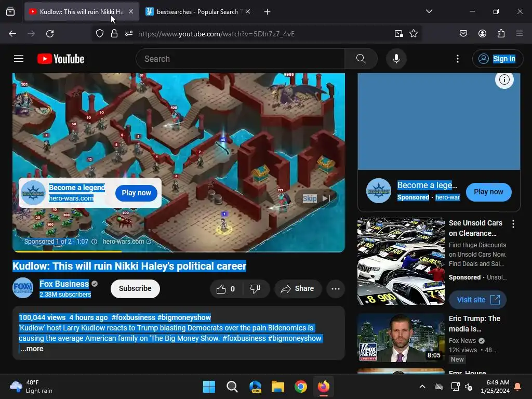This screenshot has width=532, height=399.
Task: Open the tracking protection shield
Action: tap(99, 34)
